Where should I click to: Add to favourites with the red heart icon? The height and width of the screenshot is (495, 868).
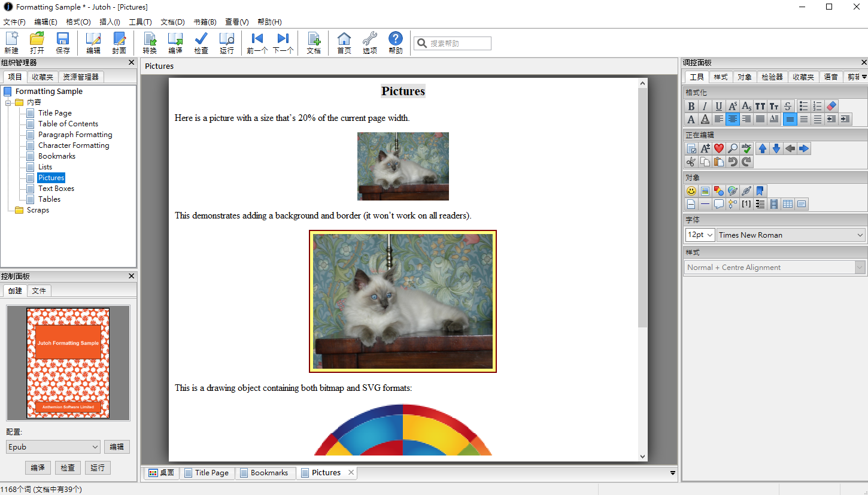pyautogui.click(x=719, y=148)
